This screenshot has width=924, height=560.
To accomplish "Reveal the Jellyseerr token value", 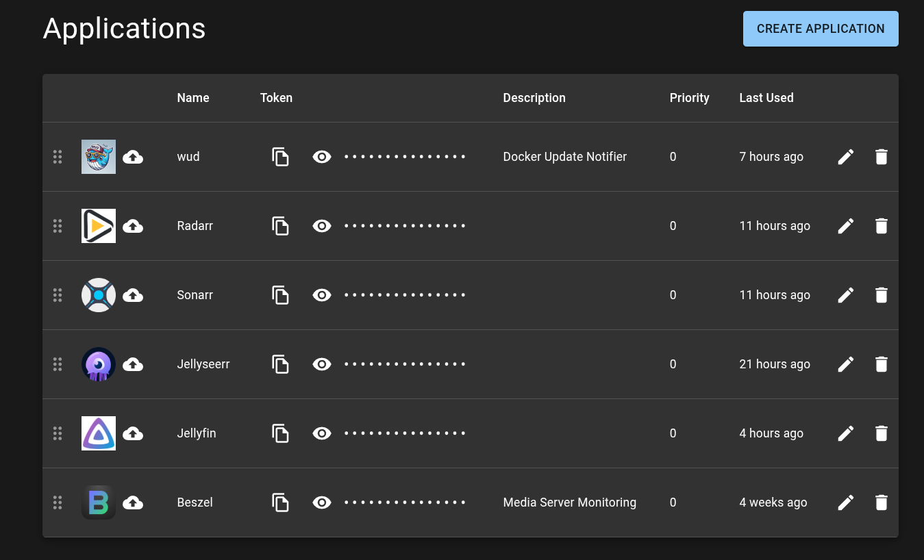I will (x=322, y=364).
